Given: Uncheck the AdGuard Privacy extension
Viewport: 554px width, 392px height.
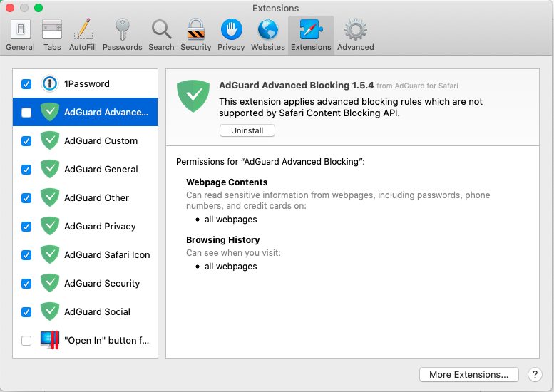Looking at the screenshot, I should pos(26,227).
